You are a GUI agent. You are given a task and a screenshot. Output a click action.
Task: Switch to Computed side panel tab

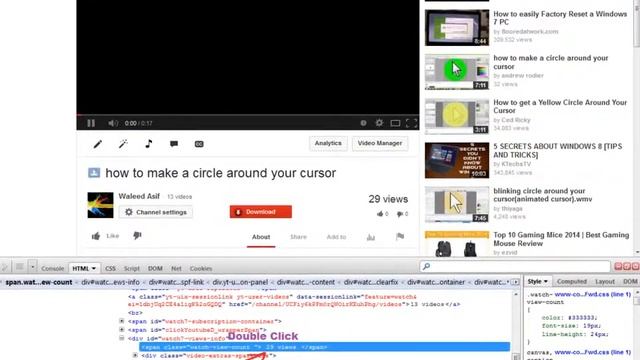(x=571, y=282)
